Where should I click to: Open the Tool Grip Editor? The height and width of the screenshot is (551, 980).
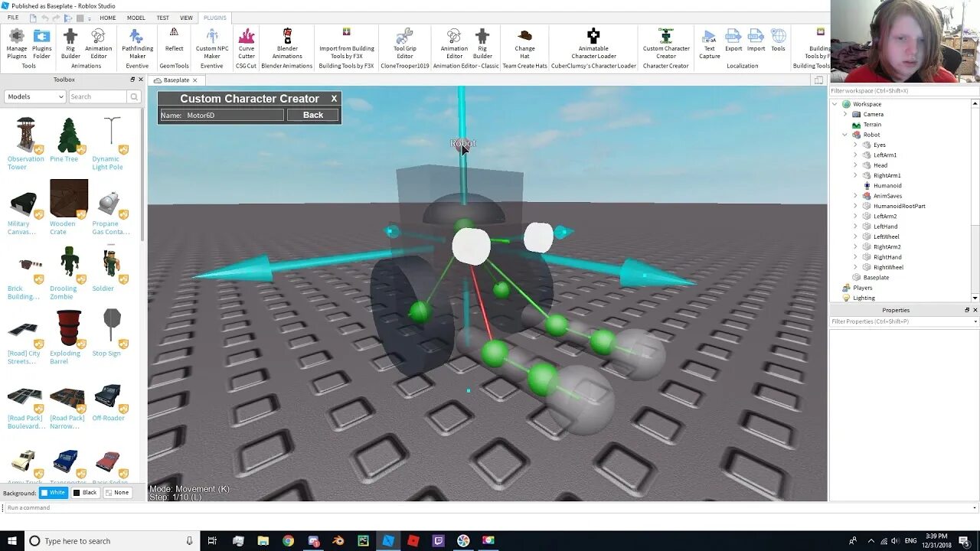click(x=405, y=44)
